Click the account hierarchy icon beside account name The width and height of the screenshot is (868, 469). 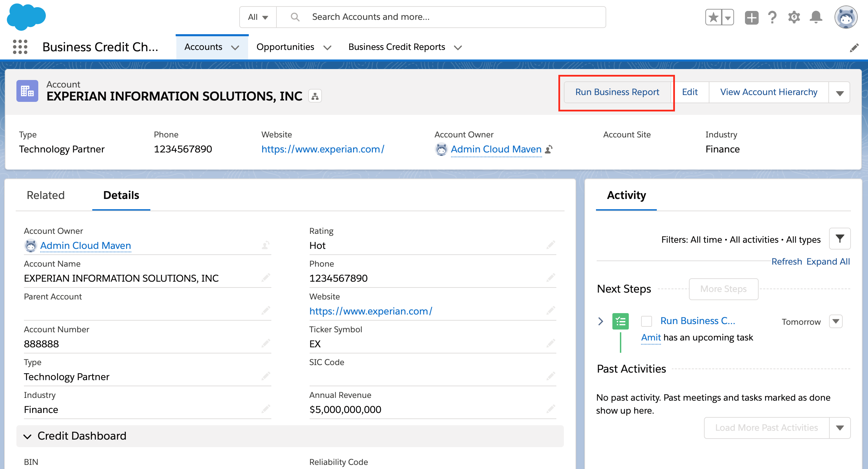point(315,96)
